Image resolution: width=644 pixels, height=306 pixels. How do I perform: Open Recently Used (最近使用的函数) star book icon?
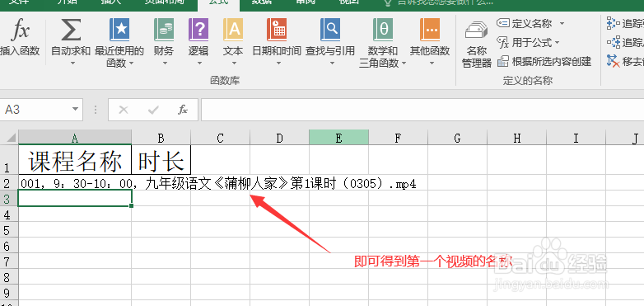click(x=119, y=30)
